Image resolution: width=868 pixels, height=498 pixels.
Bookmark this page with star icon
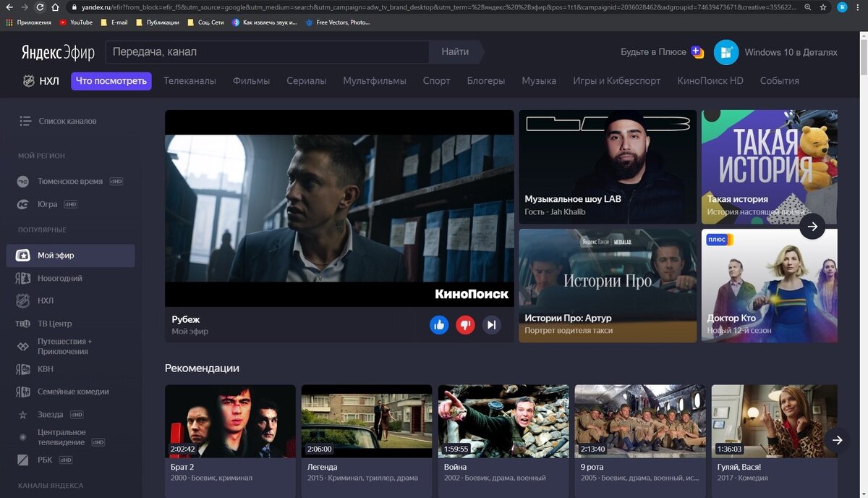(x=823, y=7)
